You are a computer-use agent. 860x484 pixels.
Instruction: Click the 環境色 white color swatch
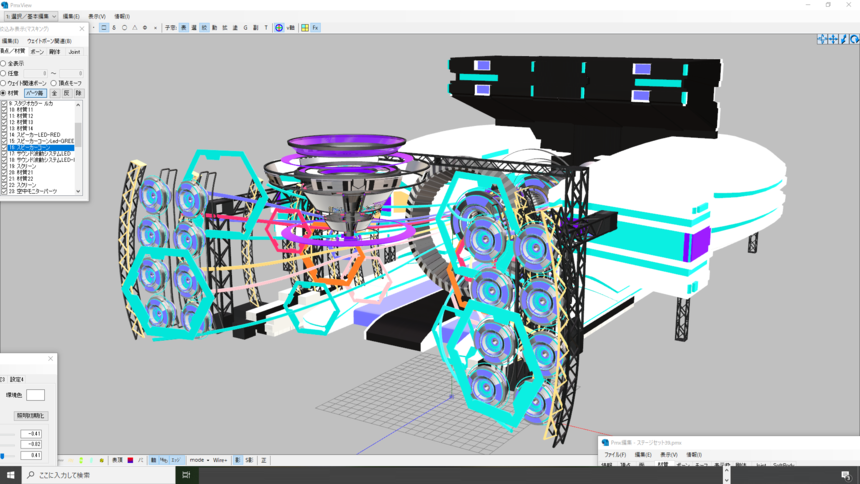(x=35, y=395)
